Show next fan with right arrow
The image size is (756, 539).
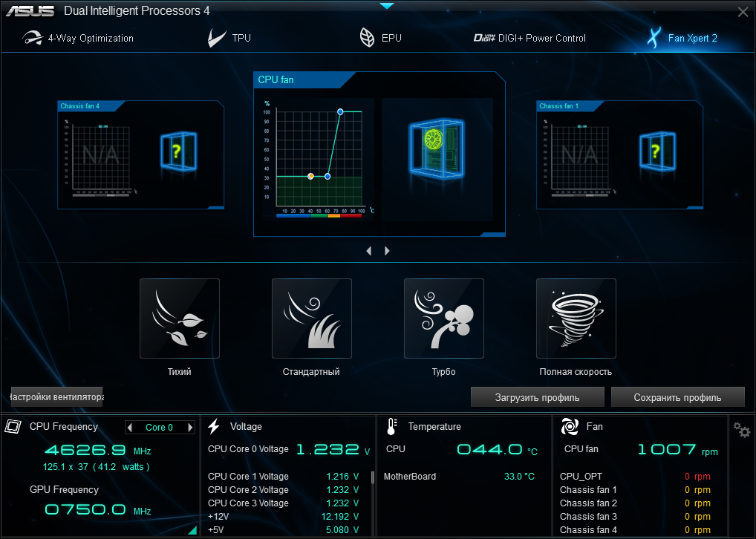387,251
